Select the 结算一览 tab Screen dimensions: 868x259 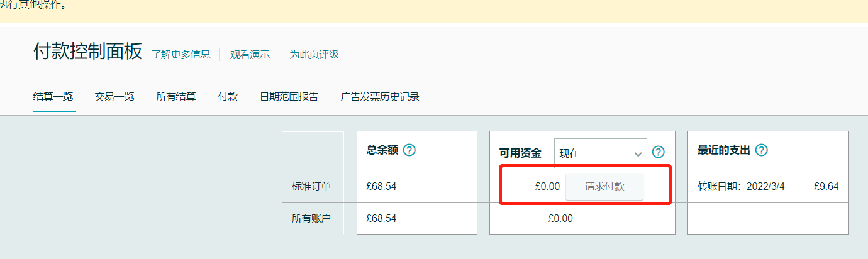pyautogui.click(x=53, y=97)
